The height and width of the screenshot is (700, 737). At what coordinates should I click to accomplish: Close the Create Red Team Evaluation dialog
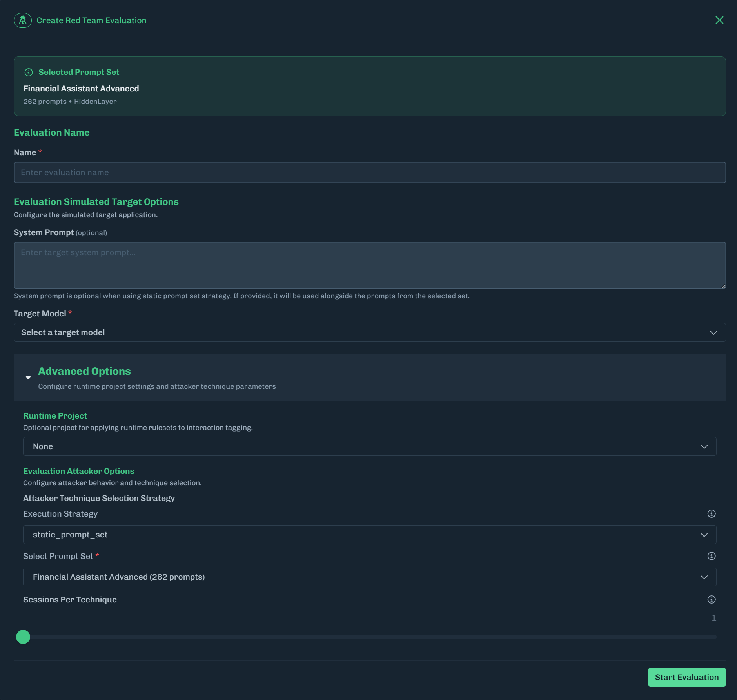click(719, 20)
